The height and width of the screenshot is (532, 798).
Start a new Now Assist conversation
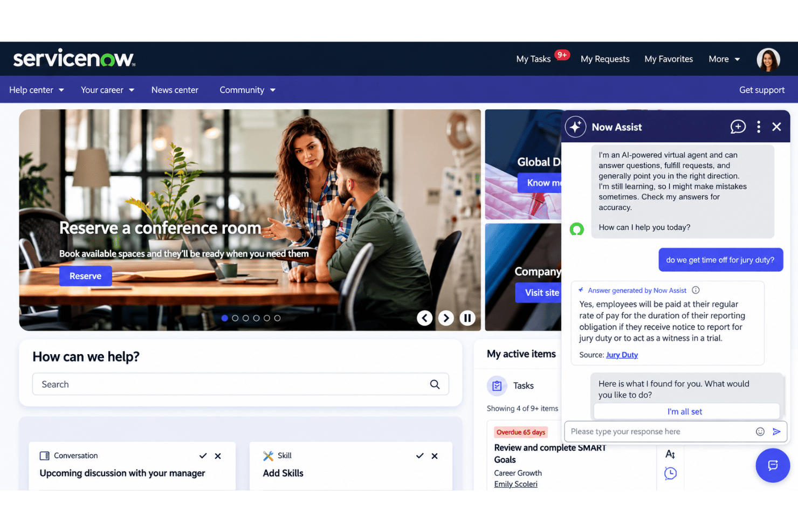tap(738, 127)
